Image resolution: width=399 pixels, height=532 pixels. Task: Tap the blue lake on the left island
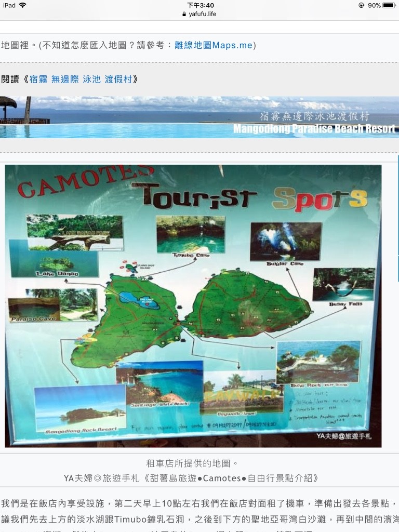(140, 300)
